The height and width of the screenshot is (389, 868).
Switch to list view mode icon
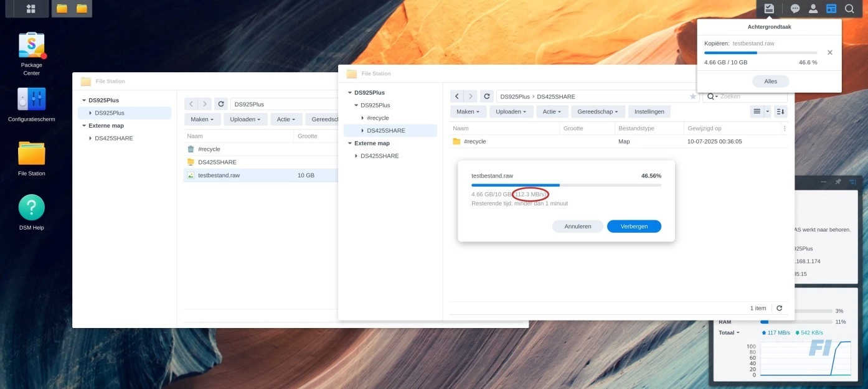[x=757, y=111]
